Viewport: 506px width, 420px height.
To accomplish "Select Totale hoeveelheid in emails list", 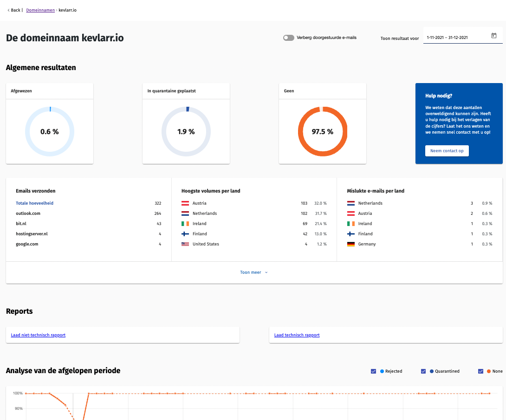I will pos(34,203).
